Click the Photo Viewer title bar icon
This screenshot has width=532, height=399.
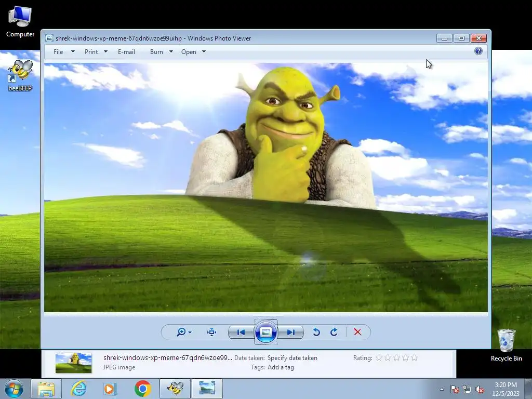click(x=49, y=38)
